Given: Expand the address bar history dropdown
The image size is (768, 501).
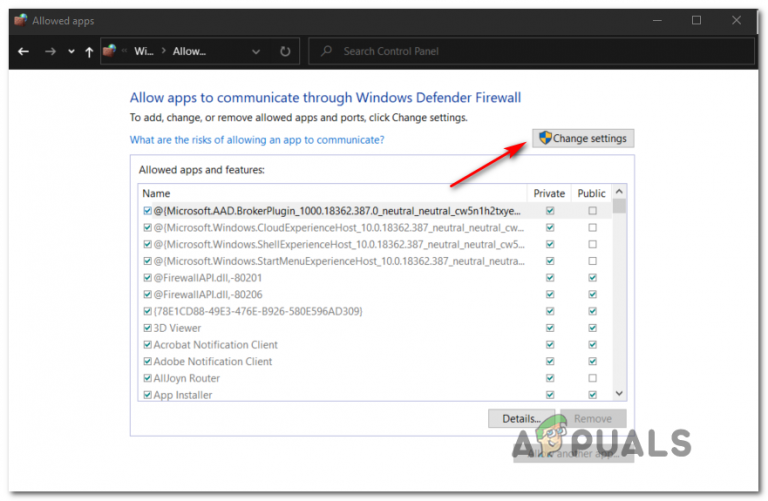Looking at the screenshot, I should coord(256,51).
